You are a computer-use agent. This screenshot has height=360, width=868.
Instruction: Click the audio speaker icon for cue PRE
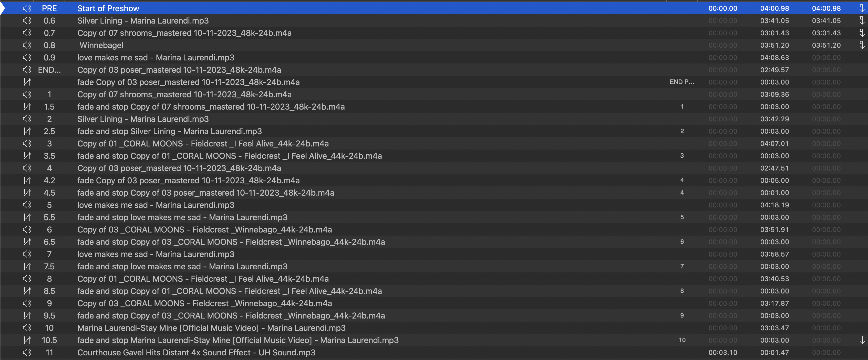coord(27,8)
